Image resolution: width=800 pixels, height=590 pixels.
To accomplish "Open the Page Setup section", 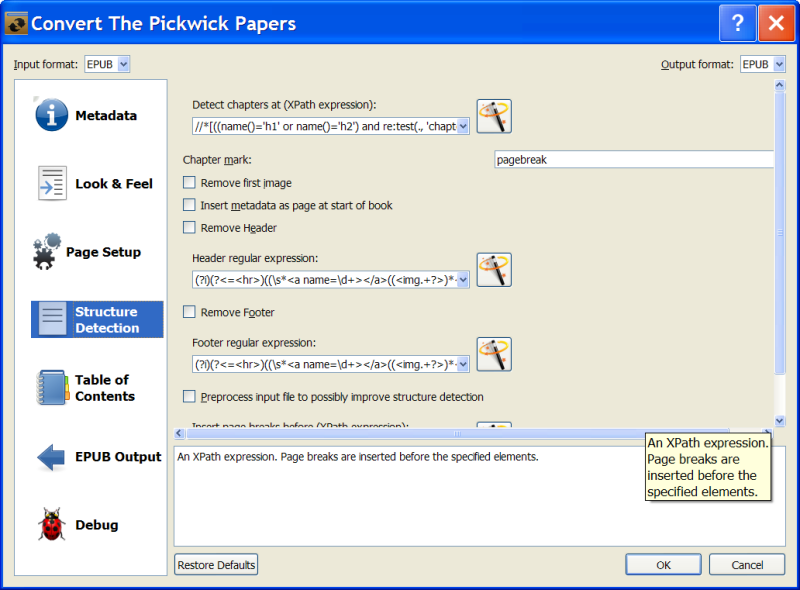I will 97,252.
